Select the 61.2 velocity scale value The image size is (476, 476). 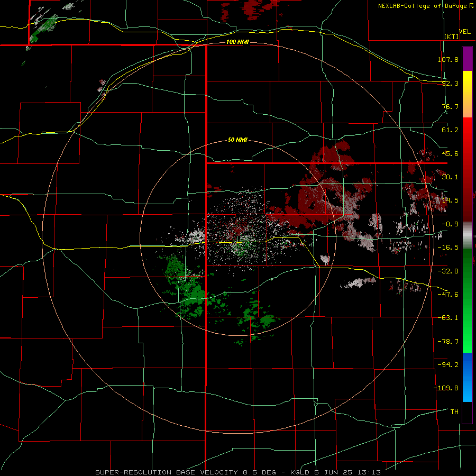point(450,130)
